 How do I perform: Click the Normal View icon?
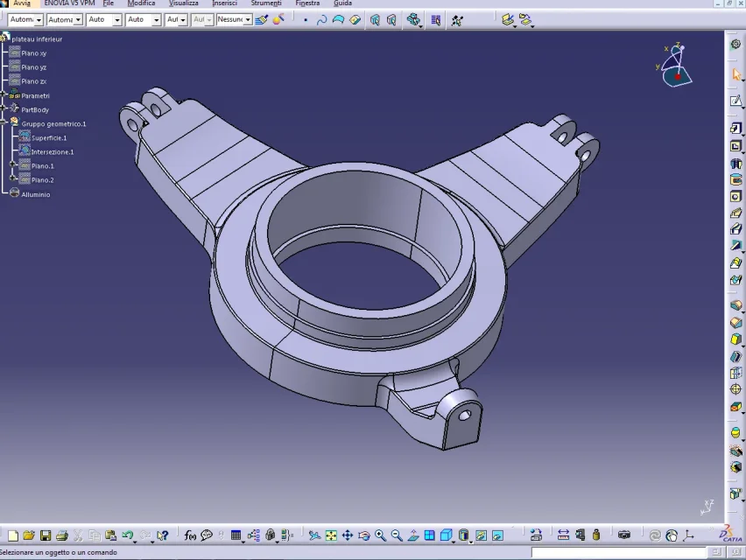coord(413,535)
